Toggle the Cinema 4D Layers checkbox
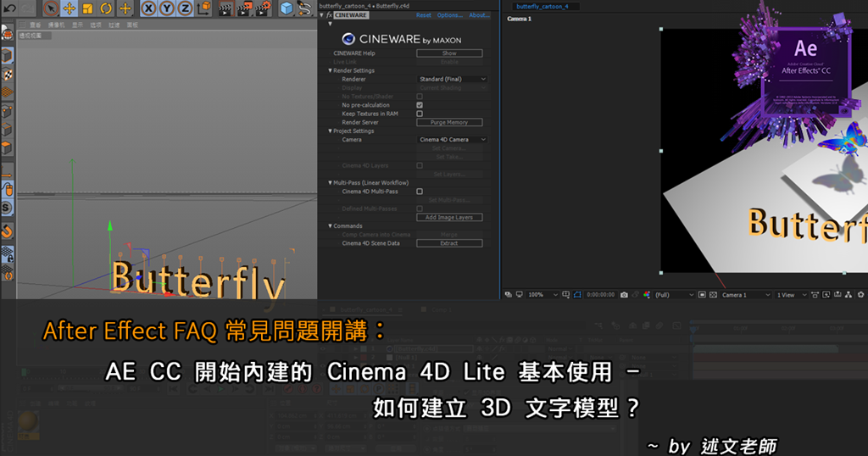The image size is (868, 456). [420, 165]
